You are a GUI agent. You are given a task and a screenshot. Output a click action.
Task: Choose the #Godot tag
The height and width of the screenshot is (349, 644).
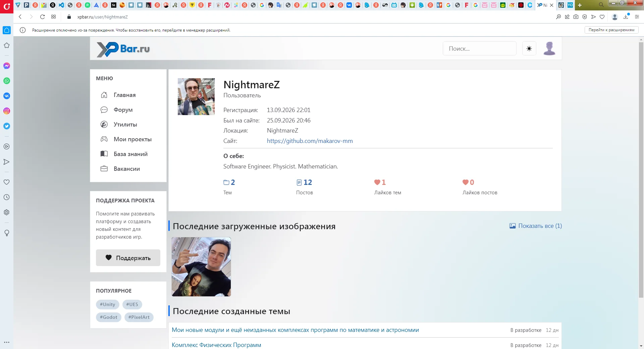109,317
